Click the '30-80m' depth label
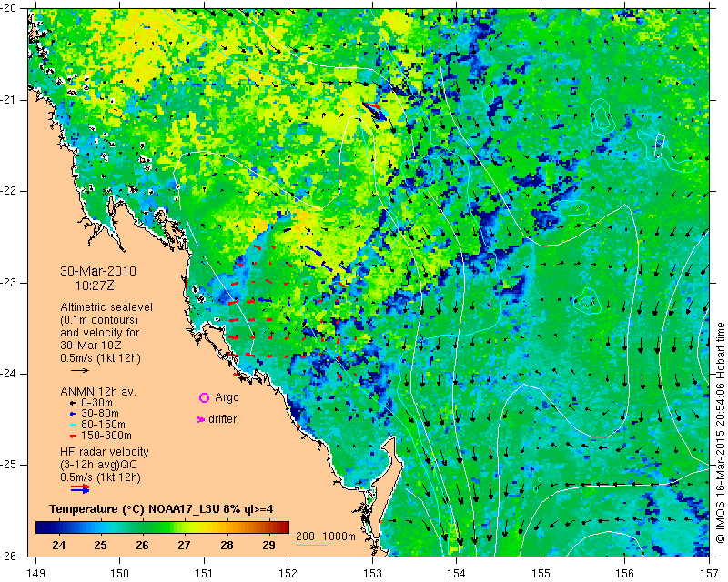 pos(100,414)
